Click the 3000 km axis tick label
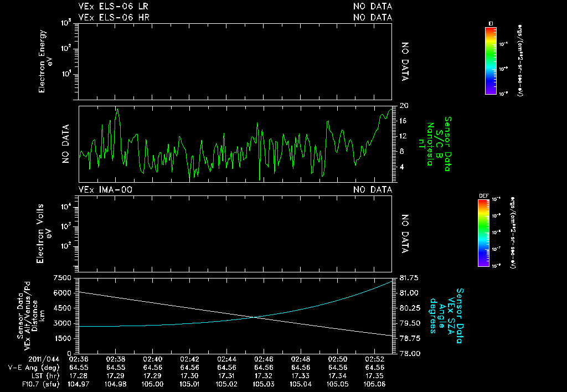This screenshot has width=567, height=392. click(62, 324)
